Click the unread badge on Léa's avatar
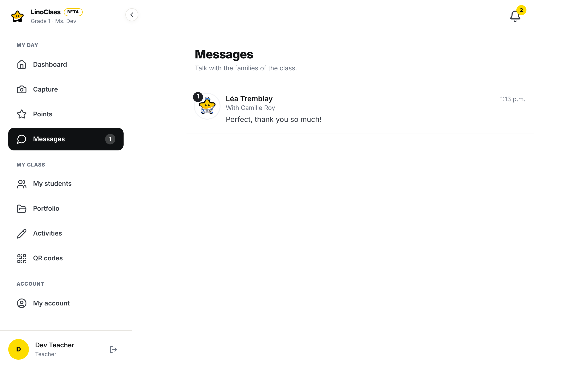Screen dimensions: 588x368 point(198,97)
